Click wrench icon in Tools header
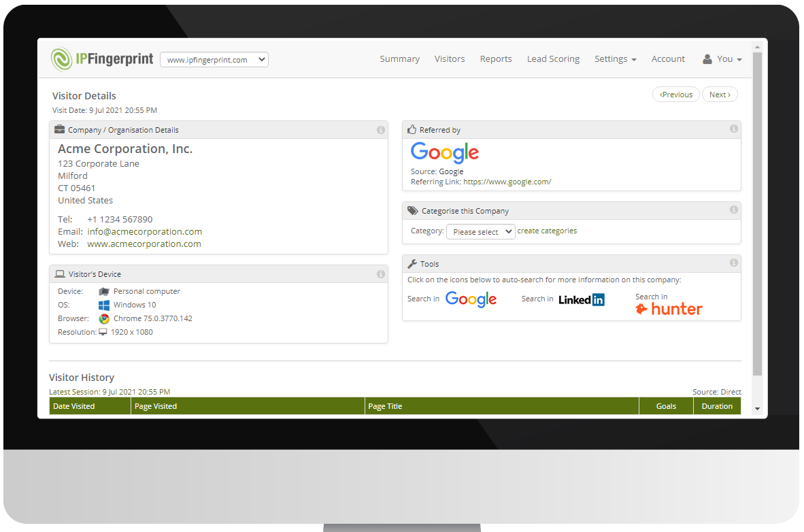Viewport: 804px width, 532px height. click(x=412, y=264)
